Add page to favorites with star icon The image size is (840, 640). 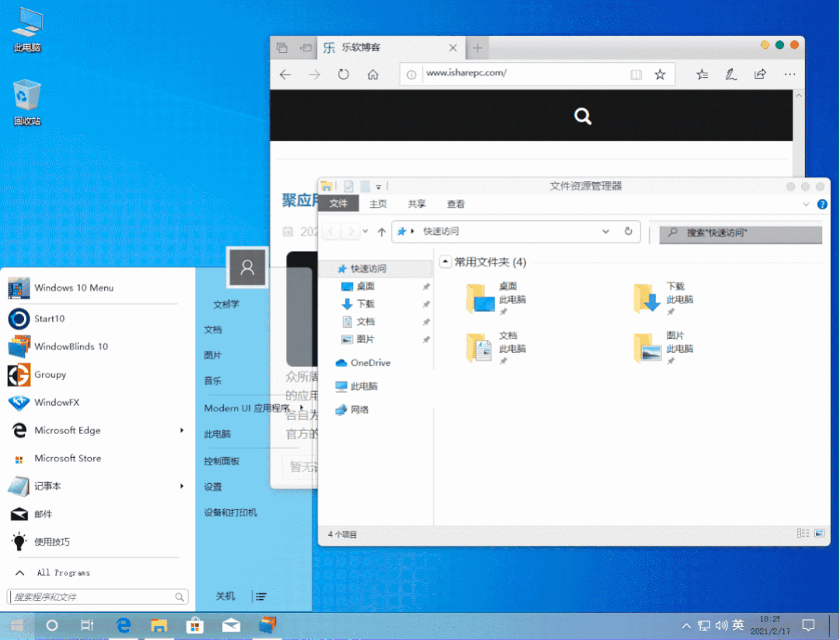[x=660, y=75]
